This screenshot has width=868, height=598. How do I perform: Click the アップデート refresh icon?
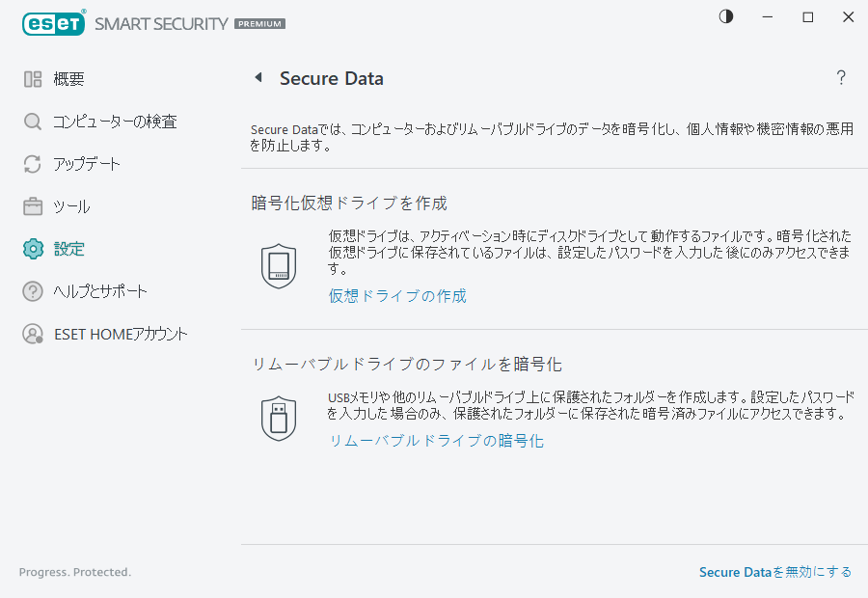point(32,164)
